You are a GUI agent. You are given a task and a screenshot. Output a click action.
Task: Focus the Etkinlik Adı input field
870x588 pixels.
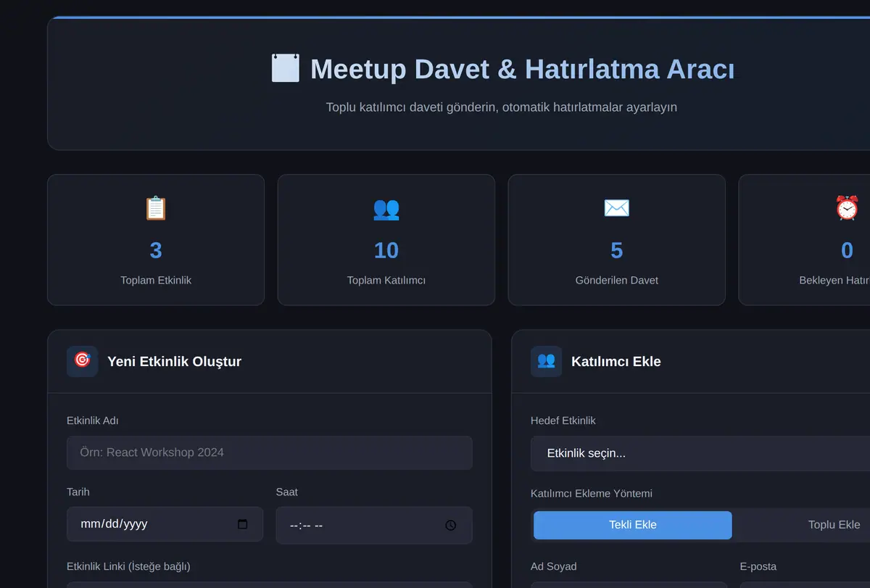tap(270, 452)
